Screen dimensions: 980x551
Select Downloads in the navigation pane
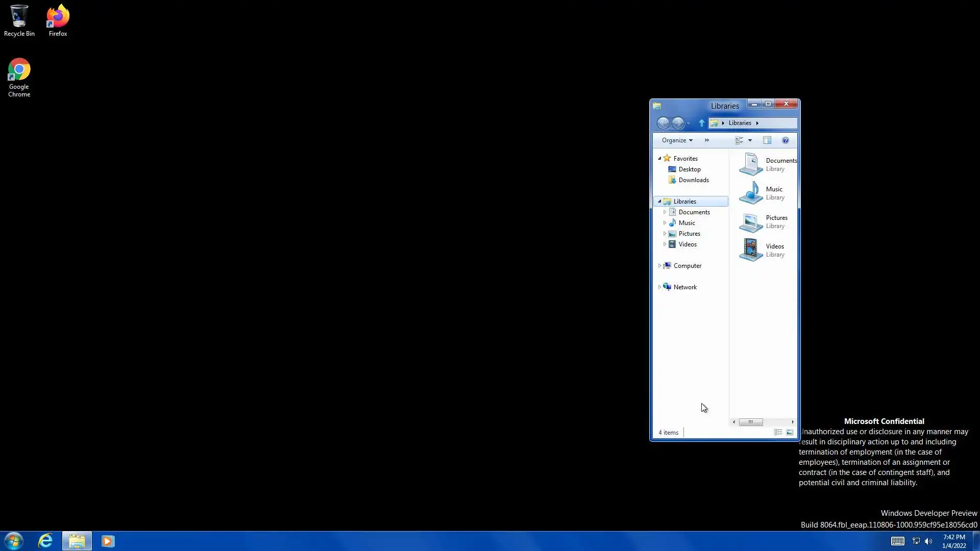693,180
